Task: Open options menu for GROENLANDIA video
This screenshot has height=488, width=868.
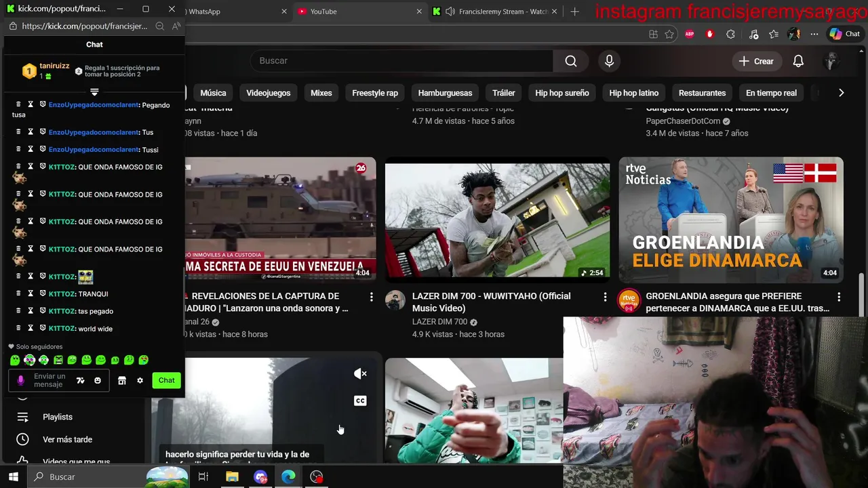Action: pyautogui.click(x=839, y=297)
